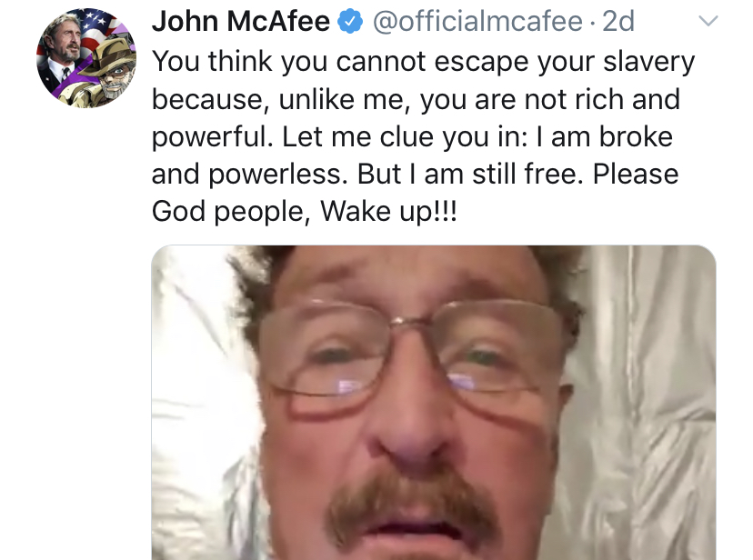Click the last line 'God people, Wake up!!!'
Image resolution: width=753 pixels, height=560 pixels.
[x=304, y=212]
